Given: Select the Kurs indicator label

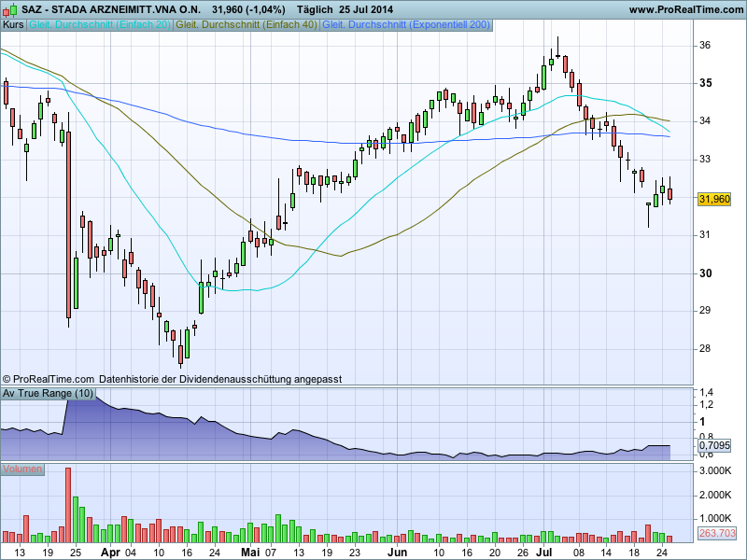Looking at the screenshot, I should click(x=13, y=25).
